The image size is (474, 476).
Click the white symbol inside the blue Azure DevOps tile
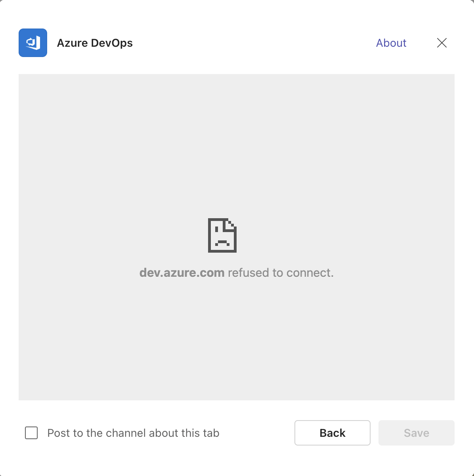(32, 43)
